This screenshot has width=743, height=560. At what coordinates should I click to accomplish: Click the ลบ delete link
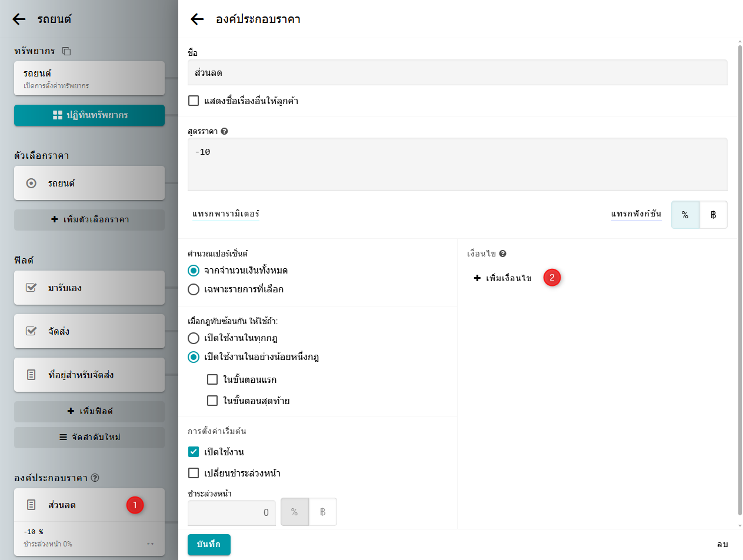click(x=722, y=545)
